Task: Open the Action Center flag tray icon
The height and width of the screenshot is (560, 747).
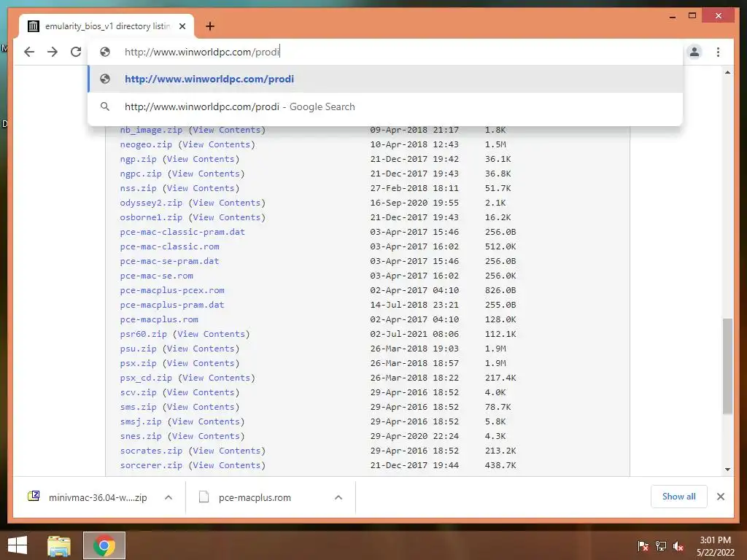Action: click(643, 546)
